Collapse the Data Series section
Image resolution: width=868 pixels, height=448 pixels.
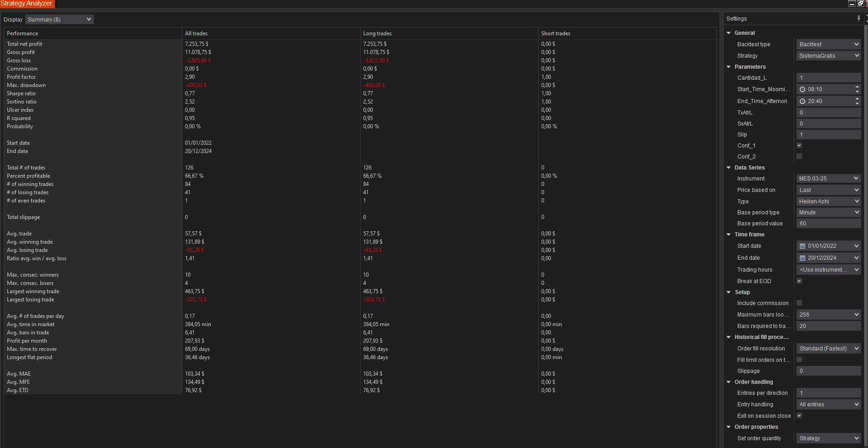coord(729,167)
